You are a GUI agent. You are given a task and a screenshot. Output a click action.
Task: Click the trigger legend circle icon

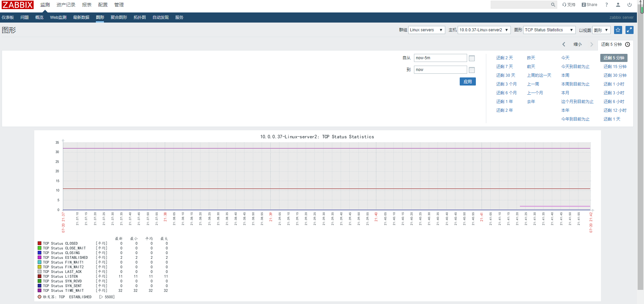(x=40, y=297)
